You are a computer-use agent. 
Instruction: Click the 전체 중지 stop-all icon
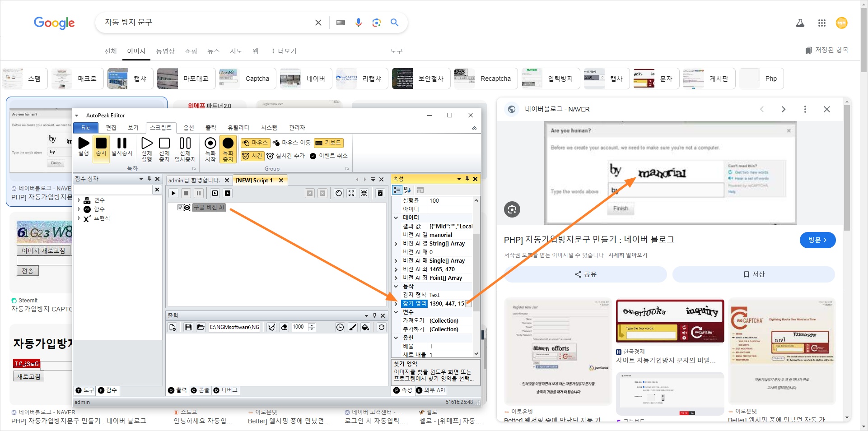[164, 149]
